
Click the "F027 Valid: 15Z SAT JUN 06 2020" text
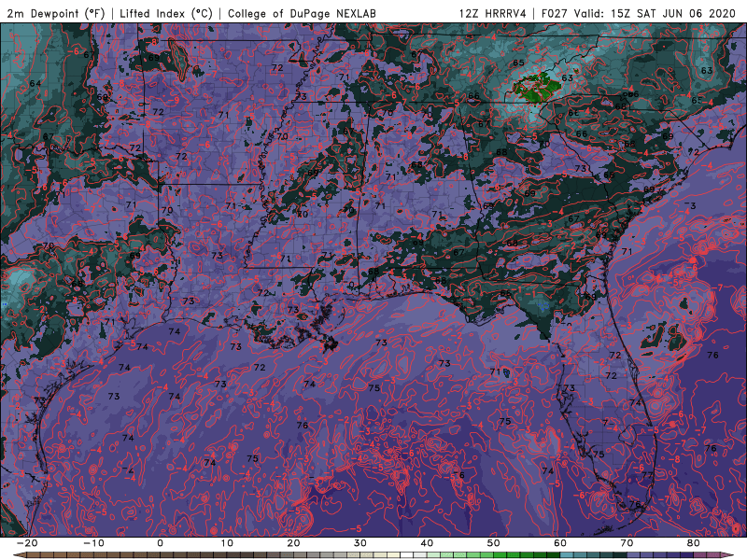tap(639, 13)
